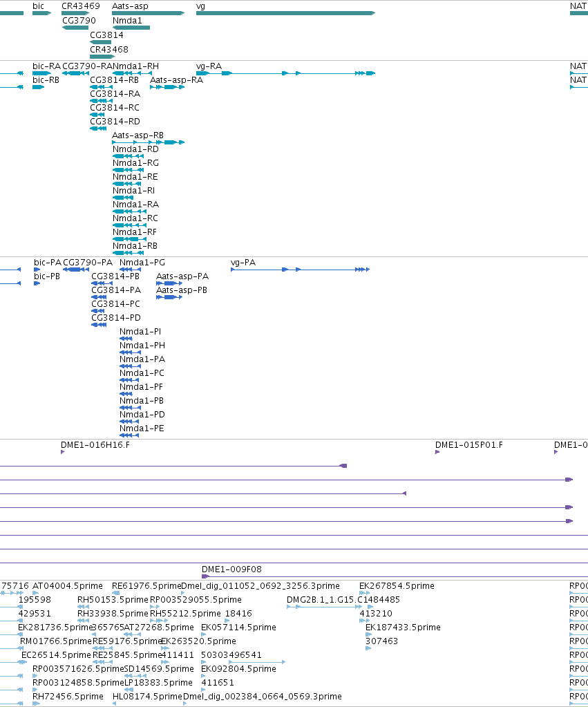Select protein CG3790-PA

point(76,270)
